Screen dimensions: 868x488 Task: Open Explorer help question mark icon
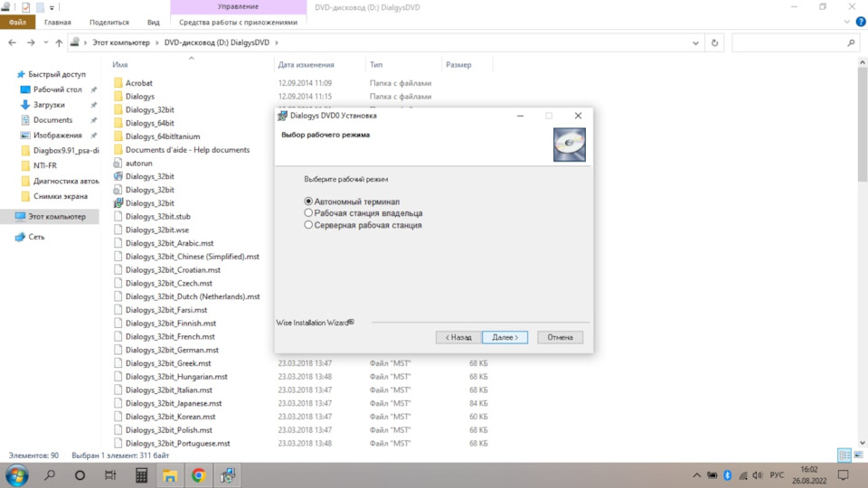coord(861,22)
